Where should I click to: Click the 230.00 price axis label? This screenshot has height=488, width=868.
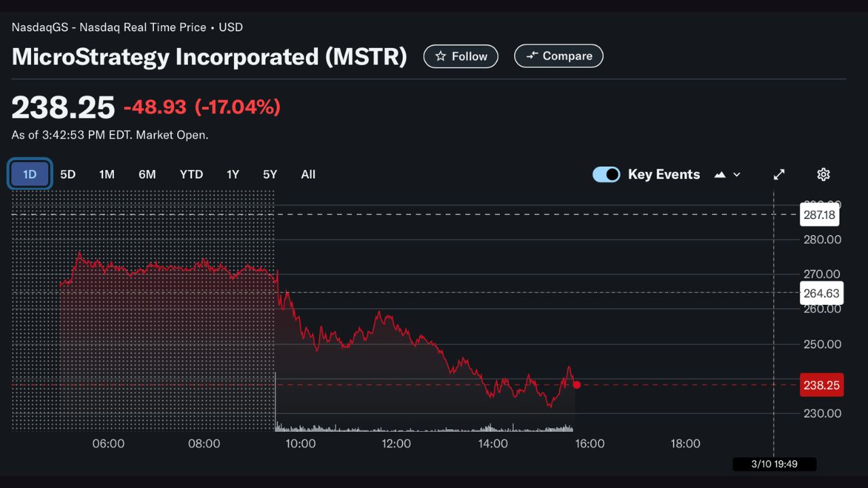pos(822,413)
